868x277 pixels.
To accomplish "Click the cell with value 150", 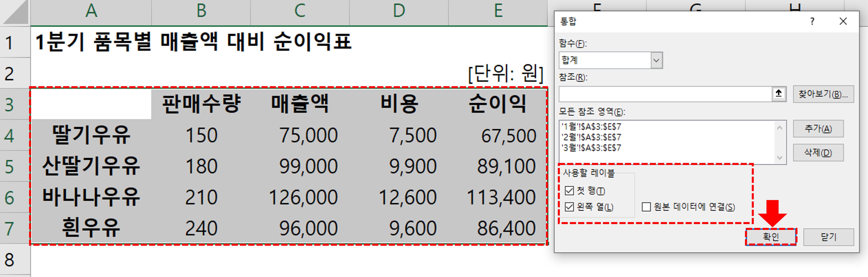I will click(201, 135).
